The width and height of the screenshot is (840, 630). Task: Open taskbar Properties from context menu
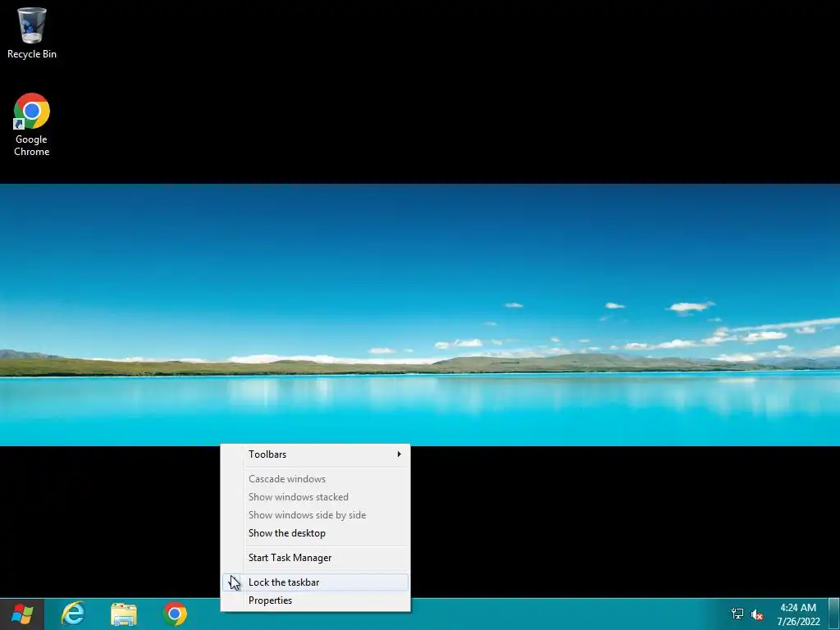click(315, 600)
